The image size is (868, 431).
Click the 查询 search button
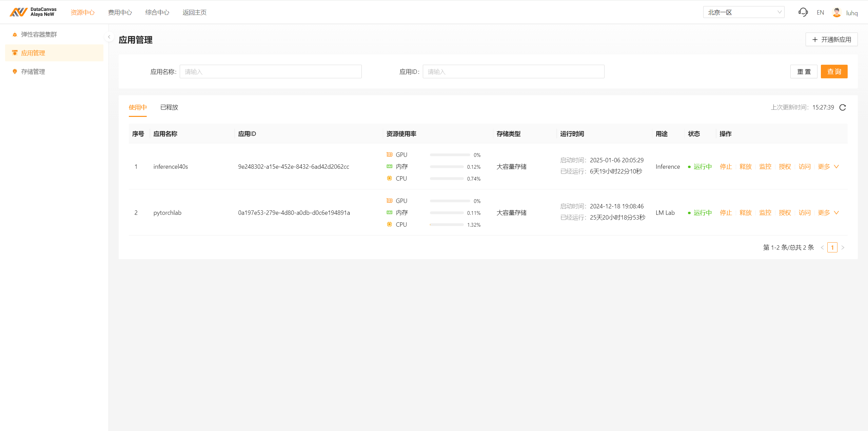(834, 71)
